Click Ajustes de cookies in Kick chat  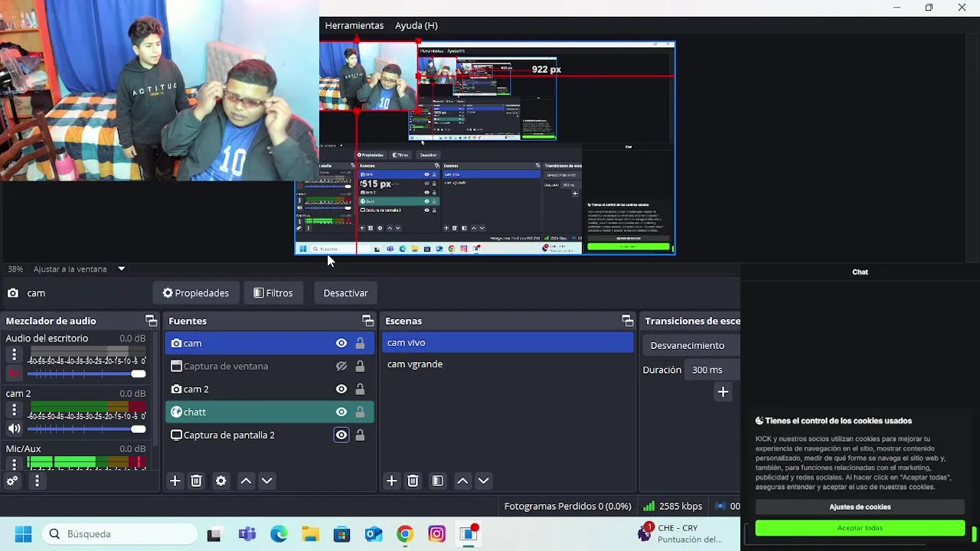coord(860,507)
